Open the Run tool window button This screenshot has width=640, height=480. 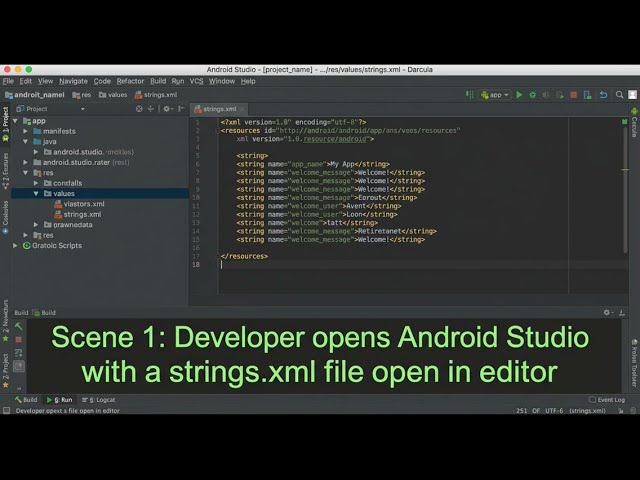pyautogui.click(x=60, y=400)
